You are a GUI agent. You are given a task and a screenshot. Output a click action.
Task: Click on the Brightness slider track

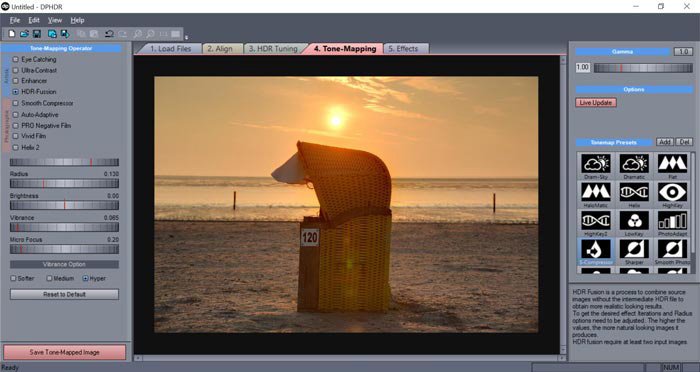[64, 205]
